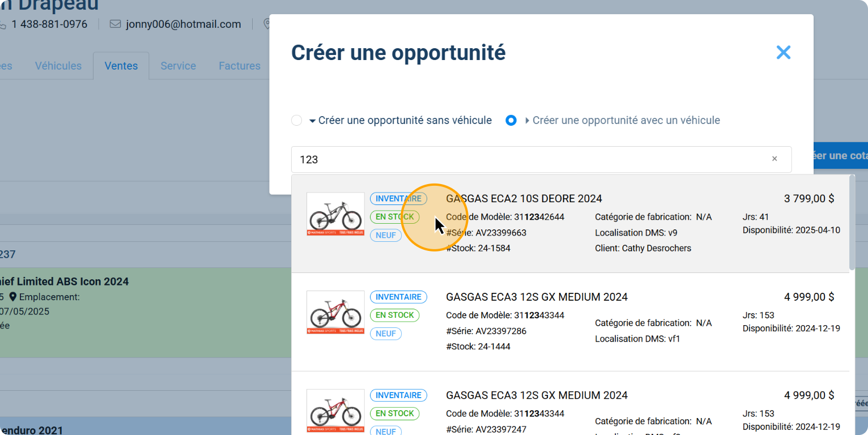The image size is (868, 435).
Task: Select Créer une opportunité sans véhicule radio
Action: (x=296, y=121)
